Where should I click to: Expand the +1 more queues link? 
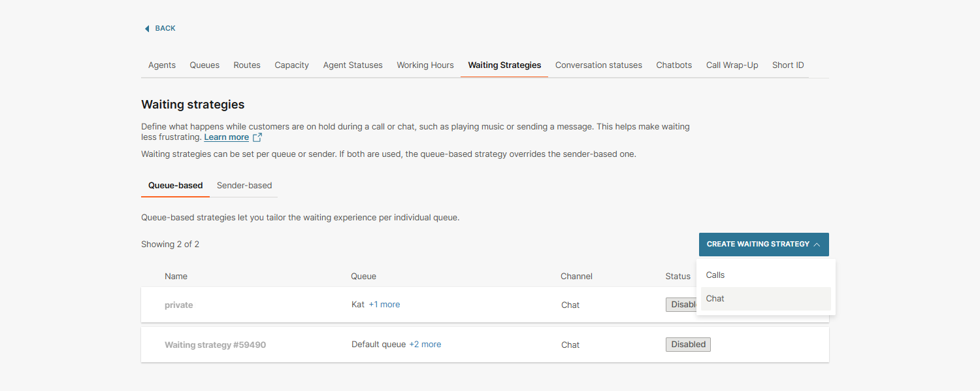click(x=384, y=305)
